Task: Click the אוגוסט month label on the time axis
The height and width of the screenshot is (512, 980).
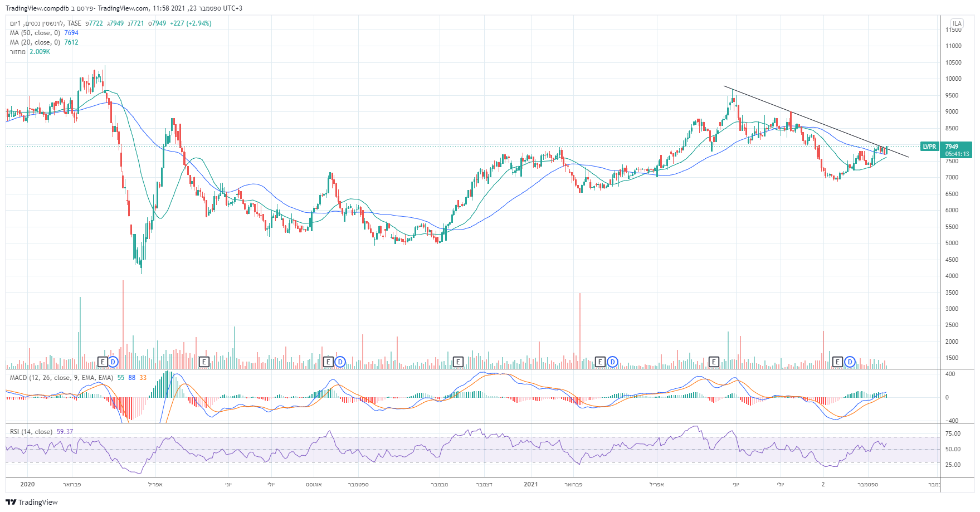Action: point(314,485)
